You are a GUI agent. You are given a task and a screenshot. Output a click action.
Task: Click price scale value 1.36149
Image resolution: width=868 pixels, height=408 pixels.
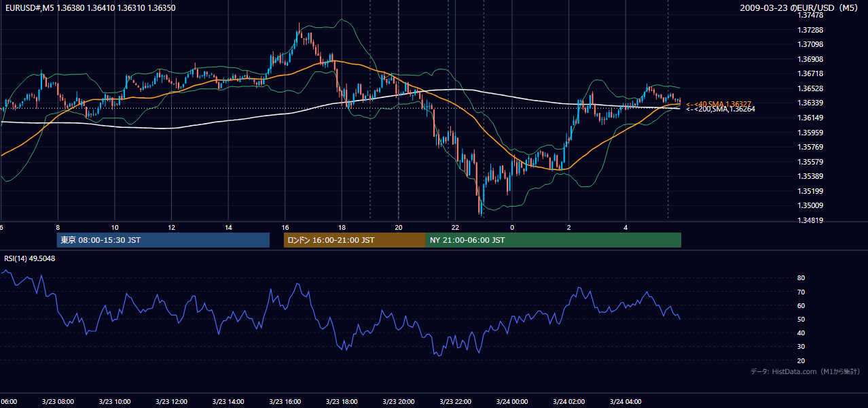point(811,118)
